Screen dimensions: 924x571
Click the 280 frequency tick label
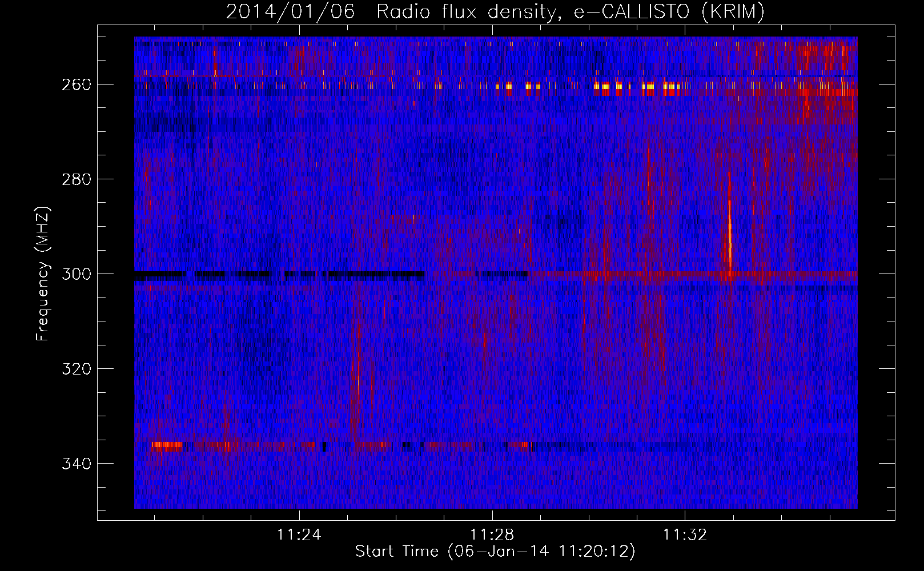point(77,179)
